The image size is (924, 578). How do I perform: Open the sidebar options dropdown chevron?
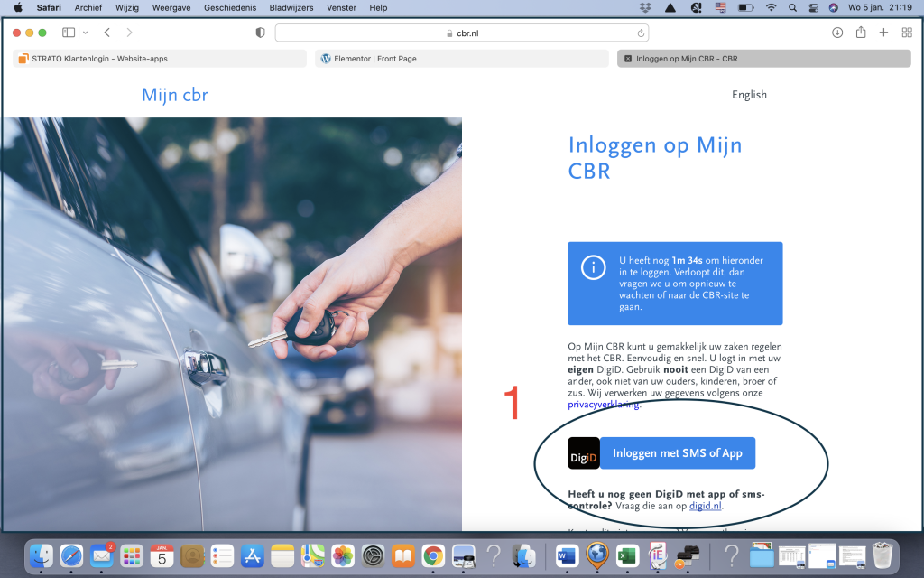[86, 33]
